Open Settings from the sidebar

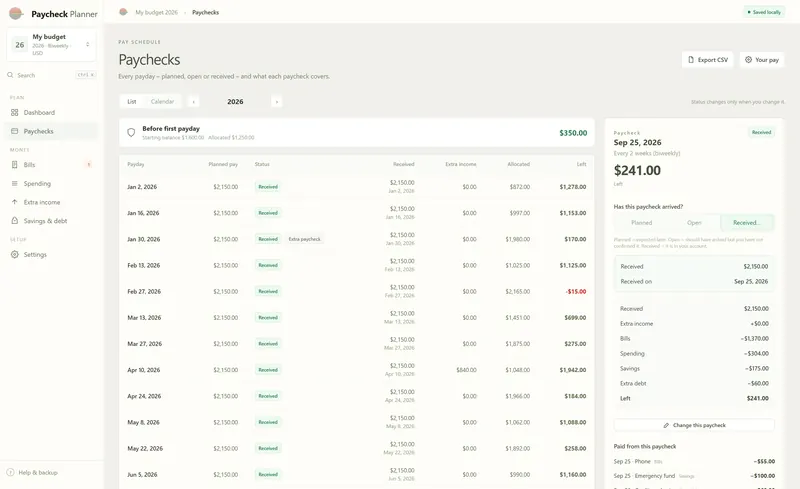(x=51, y=254)
